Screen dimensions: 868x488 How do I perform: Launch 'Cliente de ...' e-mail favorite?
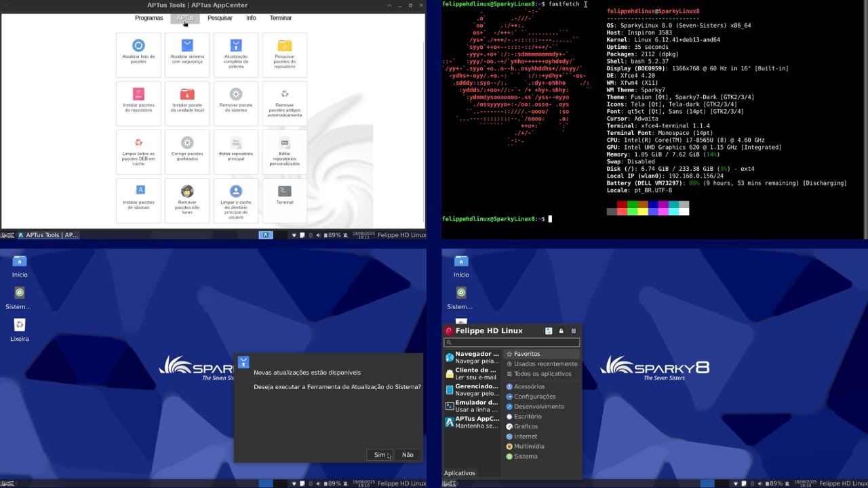[472, 373]
